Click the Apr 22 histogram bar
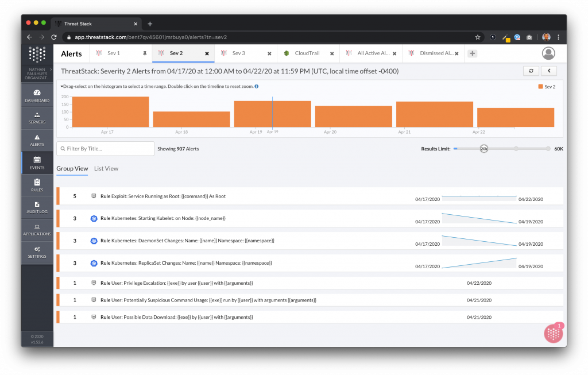Screen dimensions: 588x375 (516, 117)
